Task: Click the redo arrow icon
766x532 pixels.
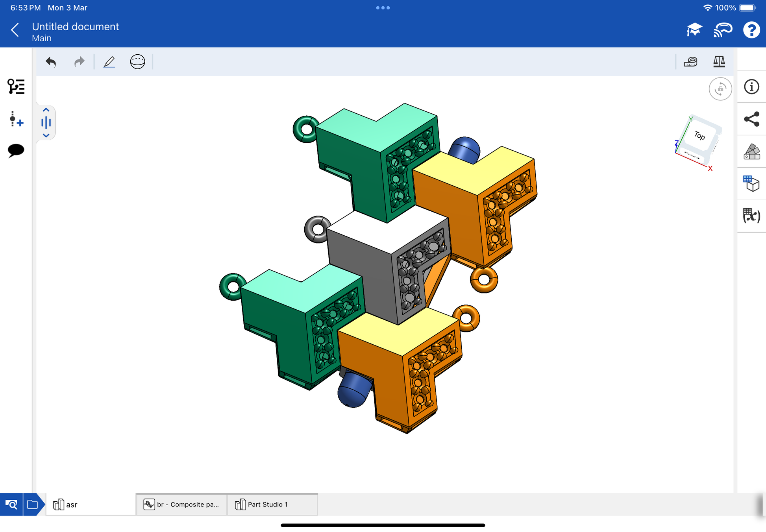Action: tap(80, 62)
